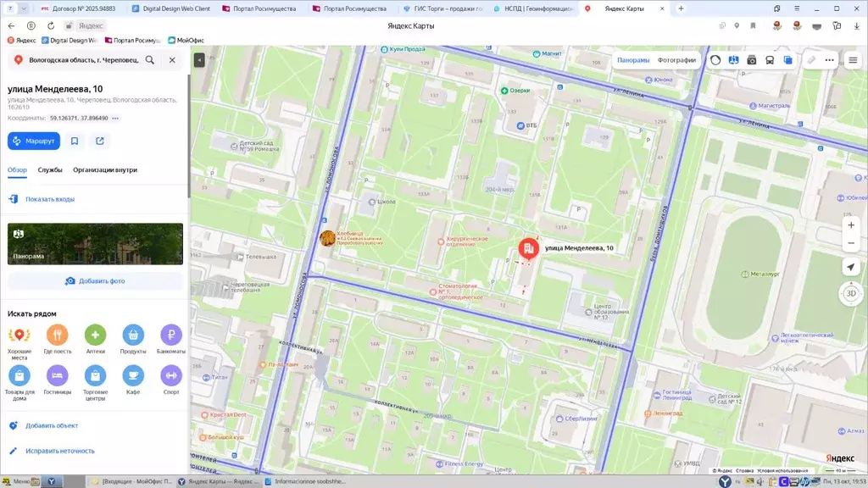This screenshot has height=488, width=868.
Task: Toggle the 3D map view mode
Action: [850, 294]
